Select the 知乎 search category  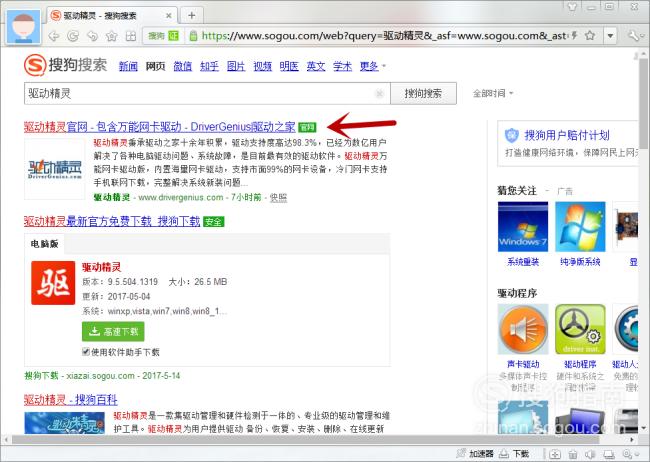[x=209, y=66]
